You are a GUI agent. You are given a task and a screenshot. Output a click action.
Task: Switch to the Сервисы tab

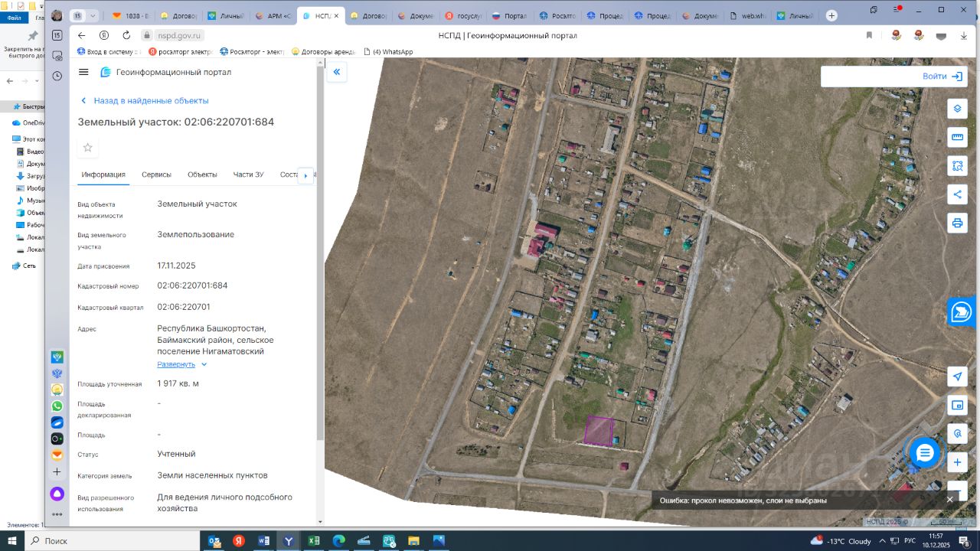click(x=156, y=174)
